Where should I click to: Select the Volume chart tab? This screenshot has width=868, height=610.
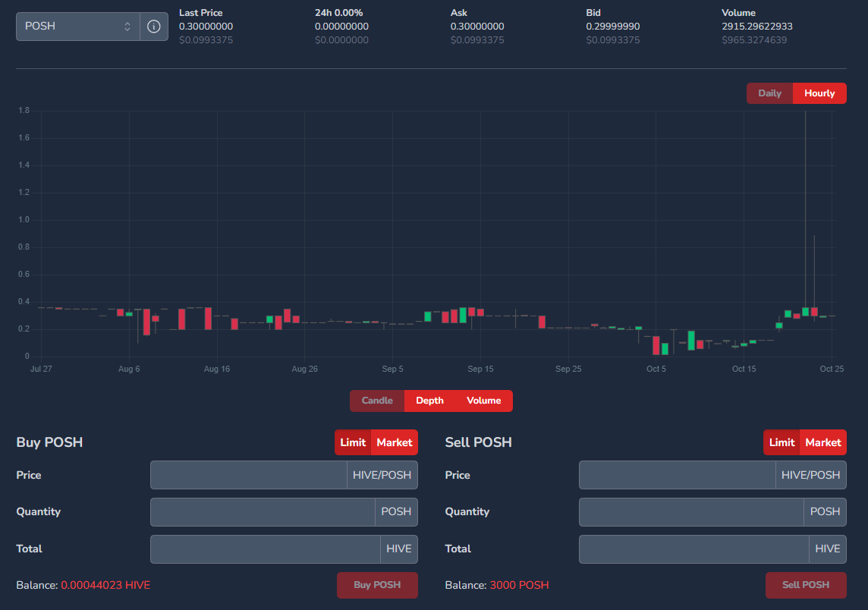click(x=484, y=401)
